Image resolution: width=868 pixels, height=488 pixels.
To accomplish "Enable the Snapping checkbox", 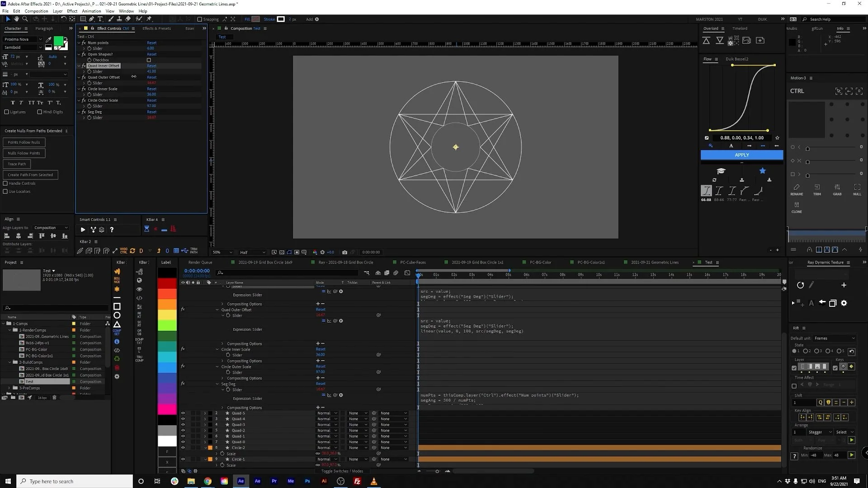I will coord(200,19).
